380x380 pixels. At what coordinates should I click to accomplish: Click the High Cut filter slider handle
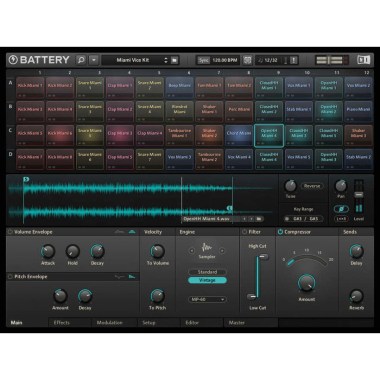(x=263, y=257)
